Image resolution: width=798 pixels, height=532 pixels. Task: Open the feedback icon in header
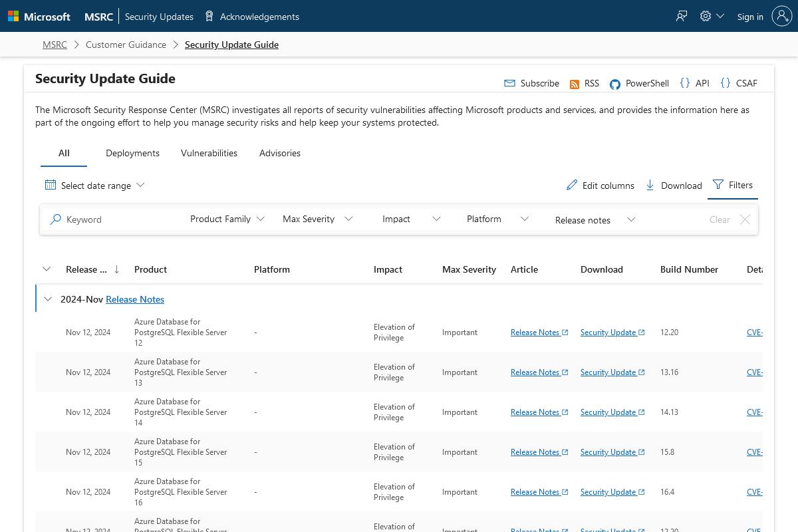coord(682,17)
